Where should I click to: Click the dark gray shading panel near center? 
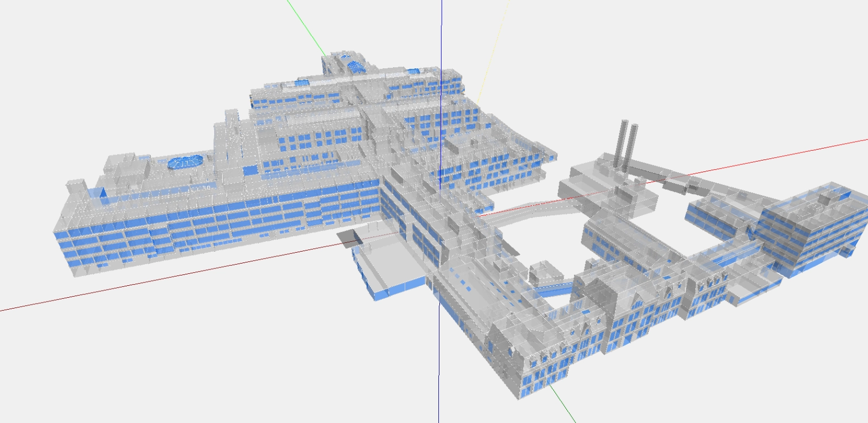[350, 237]
